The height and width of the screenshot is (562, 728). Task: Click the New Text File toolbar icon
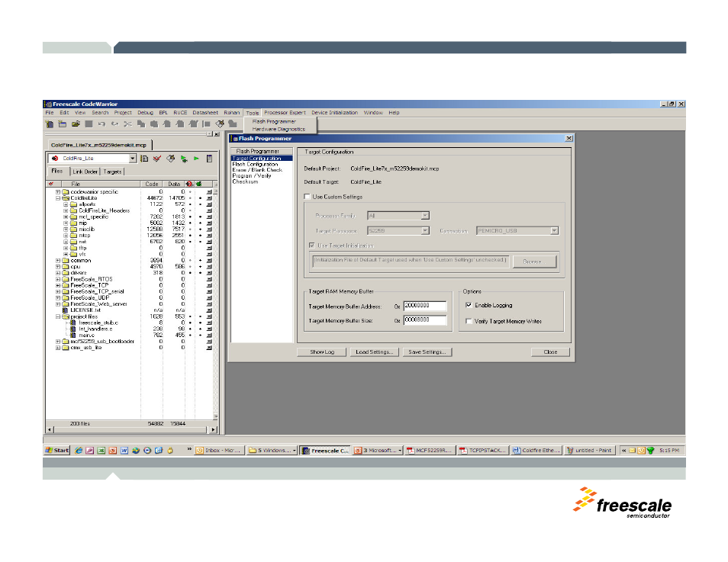49,124
